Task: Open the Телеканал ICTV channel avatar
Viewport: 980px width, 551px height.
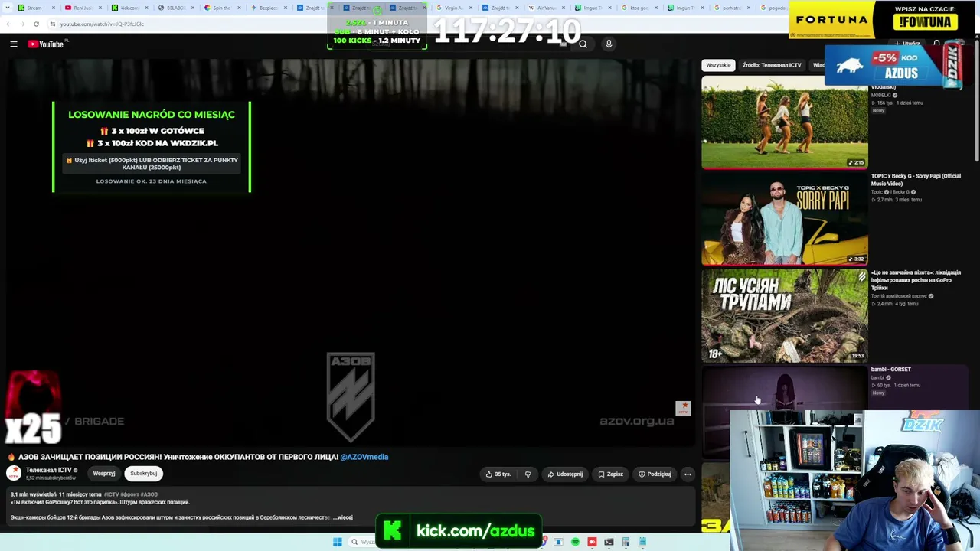Action: 14,474
